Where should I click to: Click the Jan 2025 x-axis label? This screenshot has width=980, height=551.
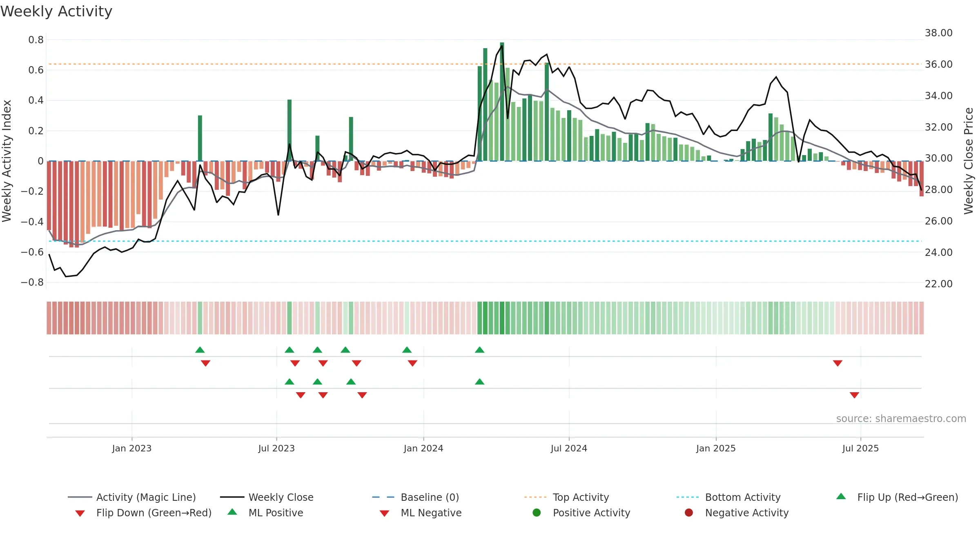click(716, 448)
